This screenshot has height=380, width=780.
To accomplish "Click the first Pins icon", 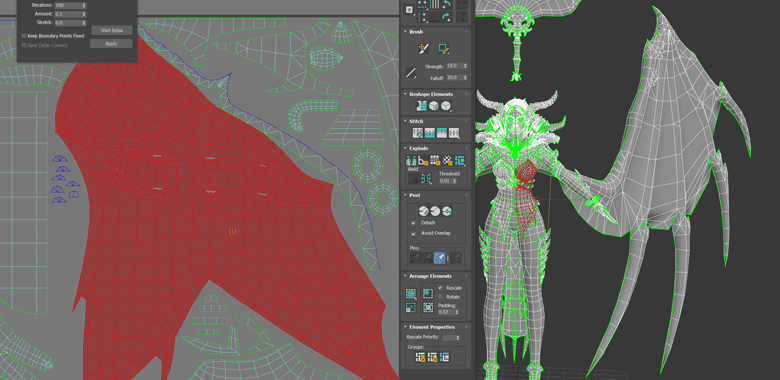I will point(414,258).
